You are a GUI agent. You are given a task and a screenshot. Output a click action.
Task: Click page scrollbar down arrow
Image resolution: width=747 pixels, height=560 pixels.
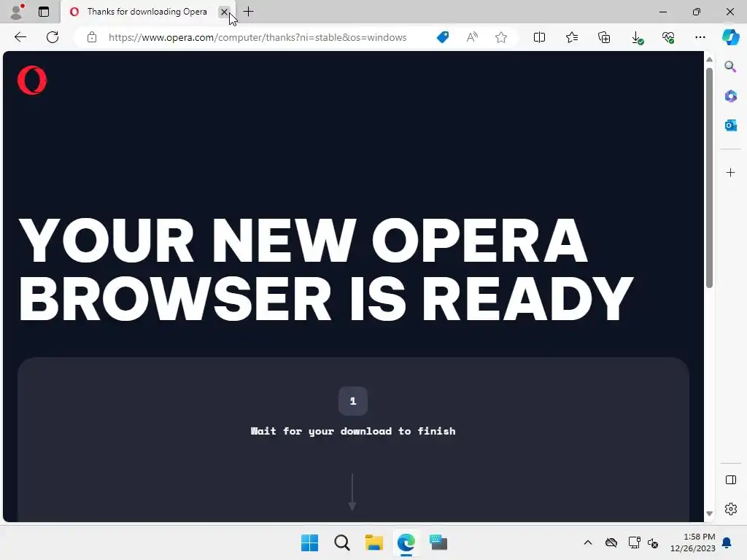point(709,513)
